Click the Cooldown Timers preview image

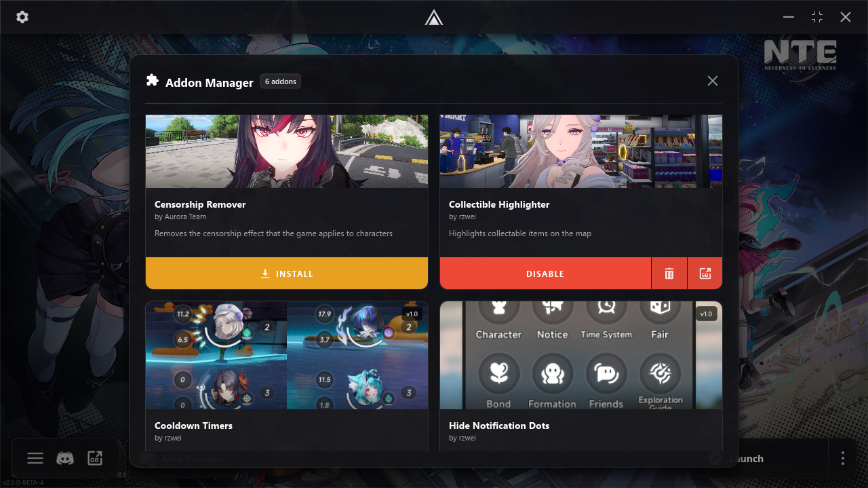[x=287, y=356]
